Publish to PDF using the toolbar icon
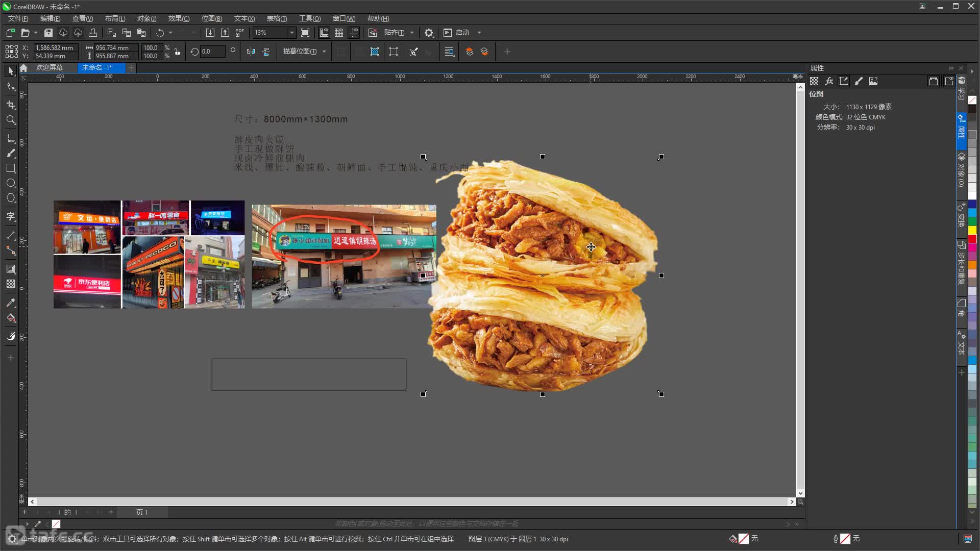Screen dimensions: 980x551 (x=240, y=33)
